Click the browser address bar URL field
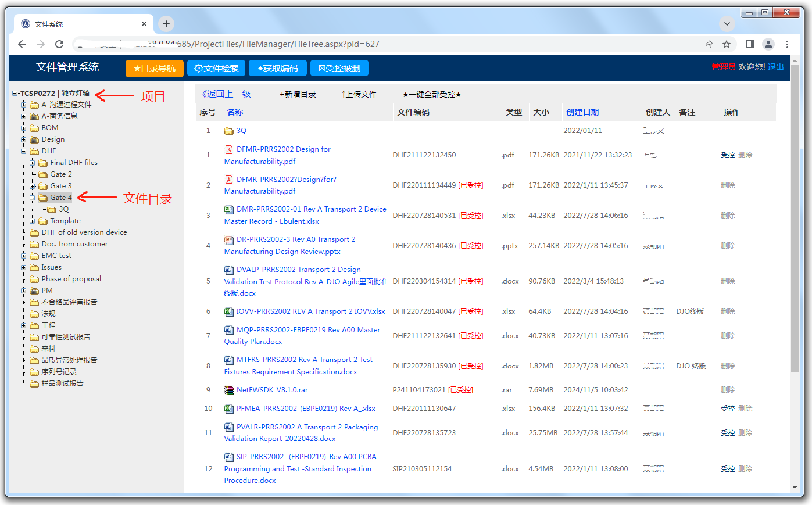Viewport: 812px width, 505px height. (384, 44)
